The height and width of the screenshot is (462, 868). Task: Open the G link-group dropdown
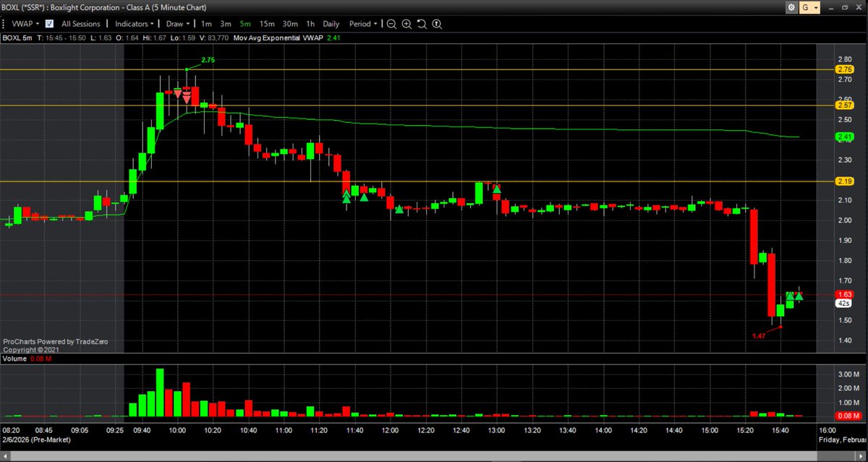(811, 7)
